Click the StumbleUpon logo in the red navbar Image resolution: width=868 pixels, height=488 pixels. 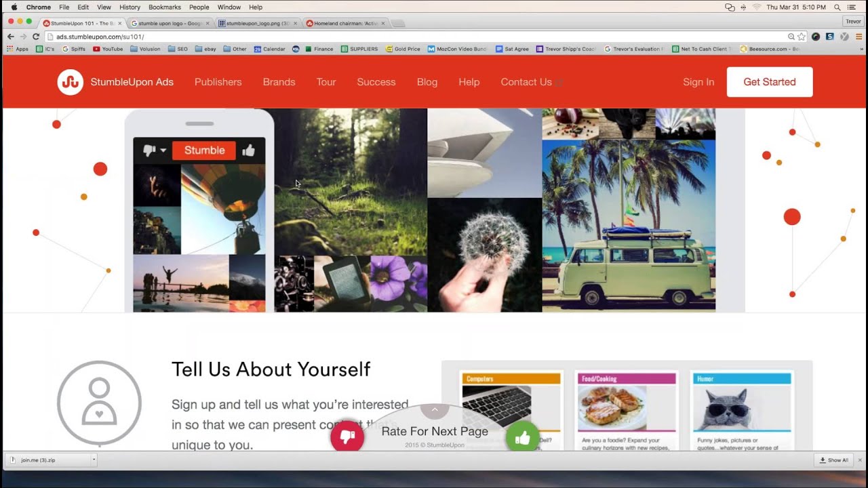(71, 82)
